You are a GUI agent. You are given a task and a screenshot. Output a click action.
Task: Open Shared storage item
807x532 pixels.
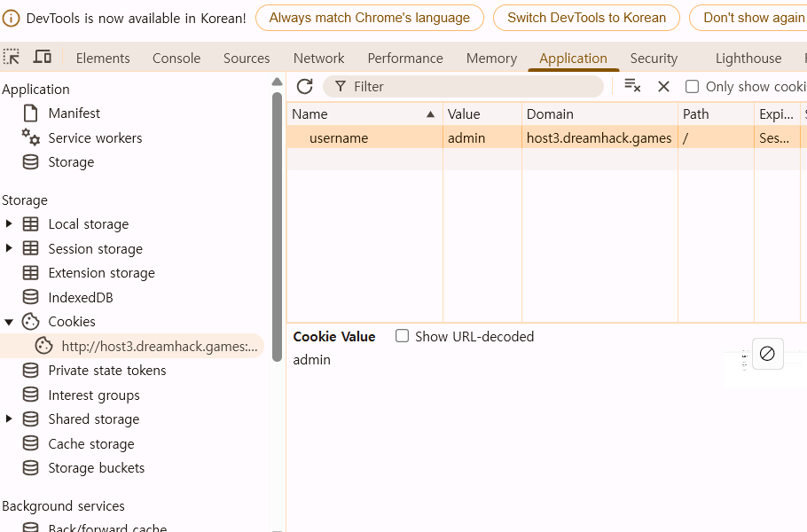(x=94, y=419)
